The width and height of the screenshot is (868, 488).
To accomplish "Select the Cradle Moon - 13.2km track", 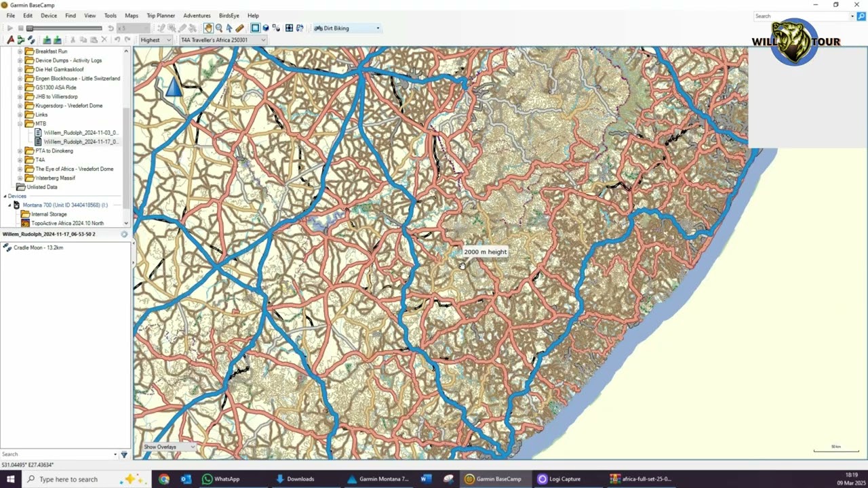I will coord(38,247).
